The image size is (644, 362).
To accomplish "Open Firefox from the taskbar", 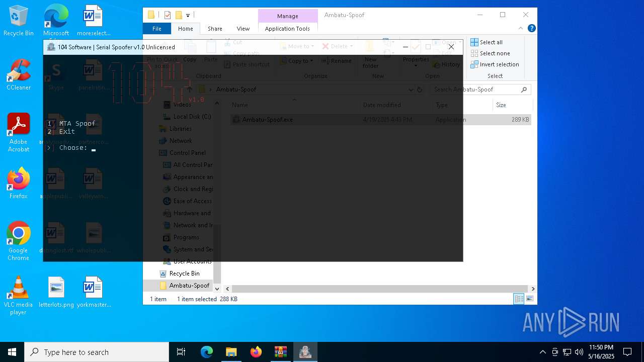I will pyautogui.click(x=256, y=352).
